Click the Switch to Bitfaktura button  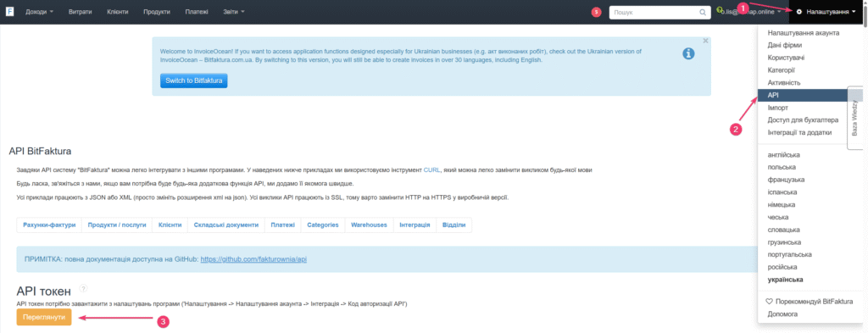(194, 80)
